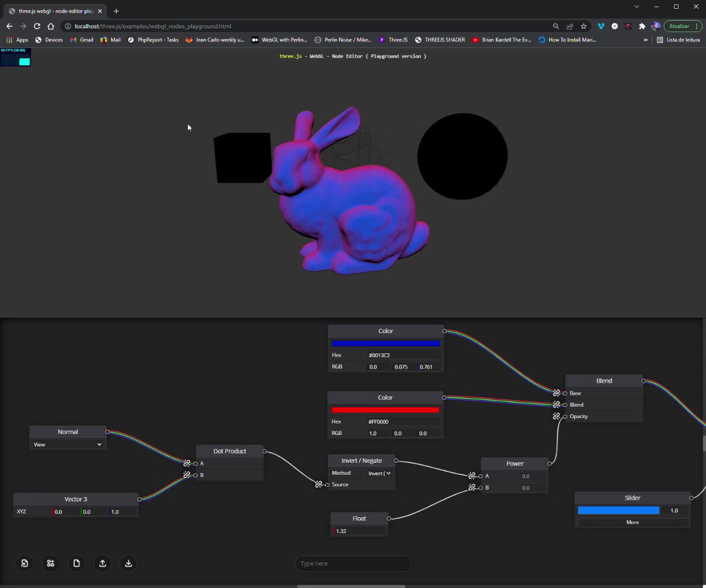706x588 pixels.
Task: Click the Vimeo extension icon in browser toolbar
Action: point(601,26)
